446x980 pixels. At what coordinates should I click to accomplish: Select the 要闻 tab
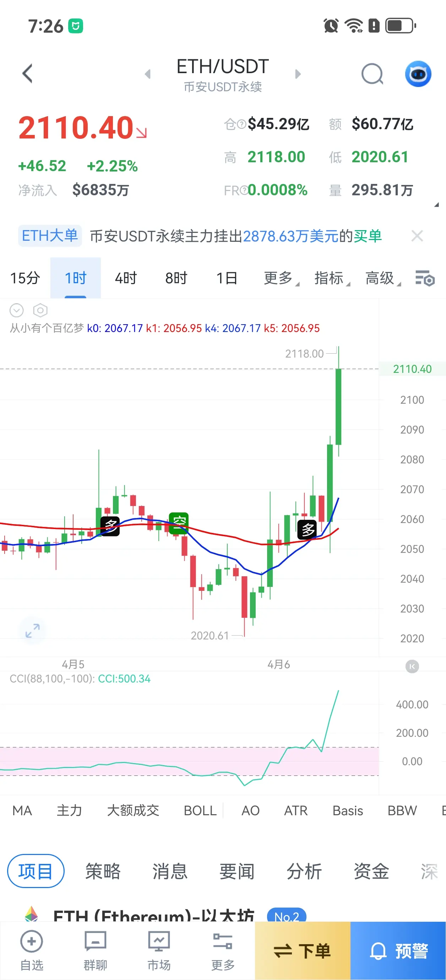point(237,871)
